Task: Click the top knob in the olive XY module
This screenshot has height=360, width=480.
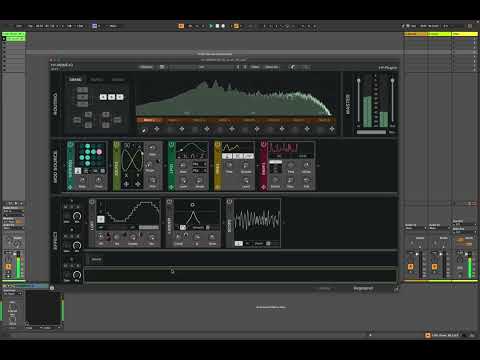Action: tap(152, 148)
